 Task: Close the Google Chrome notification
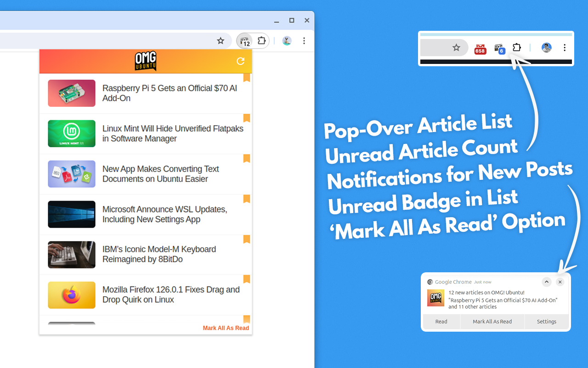click(560, 282)
